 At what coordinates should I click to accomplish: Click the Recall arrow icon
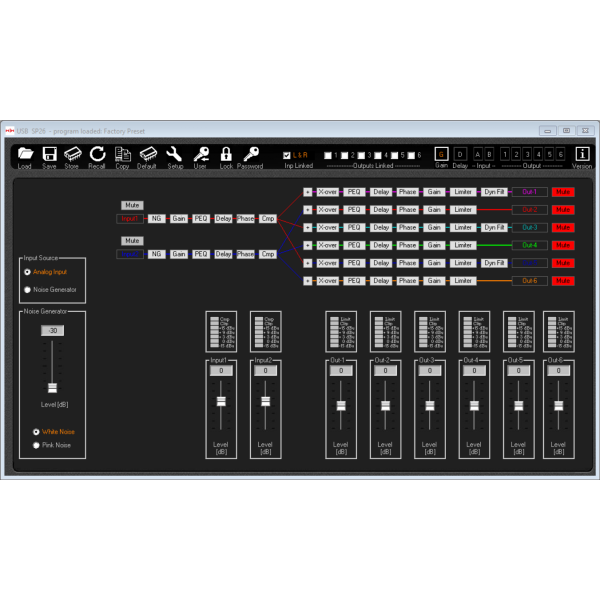(97, 154)
